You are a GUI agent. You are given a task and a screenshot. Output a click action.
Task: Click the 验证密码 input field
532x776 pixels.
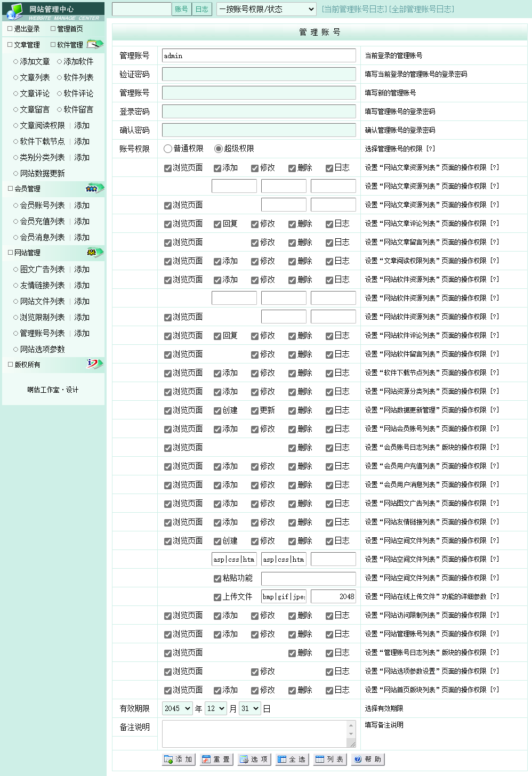[x=259, y=74]
